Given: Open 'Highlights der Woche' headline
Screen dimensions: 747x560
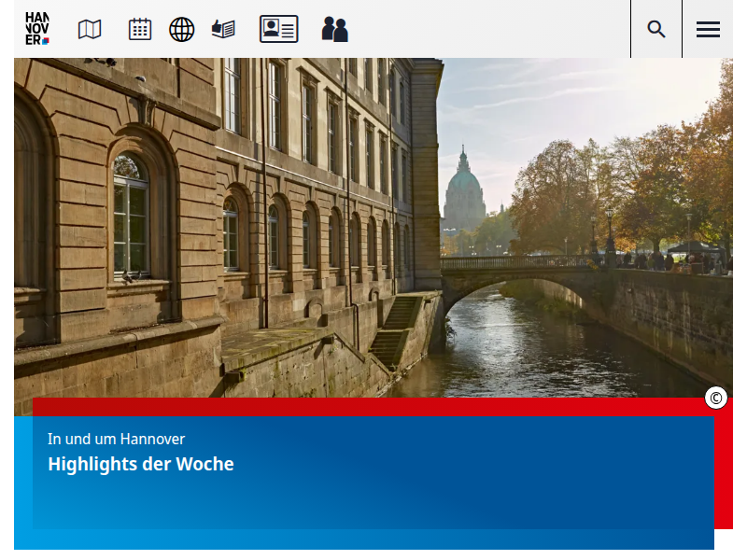Looking at the screenshot, I should [141, 464].
